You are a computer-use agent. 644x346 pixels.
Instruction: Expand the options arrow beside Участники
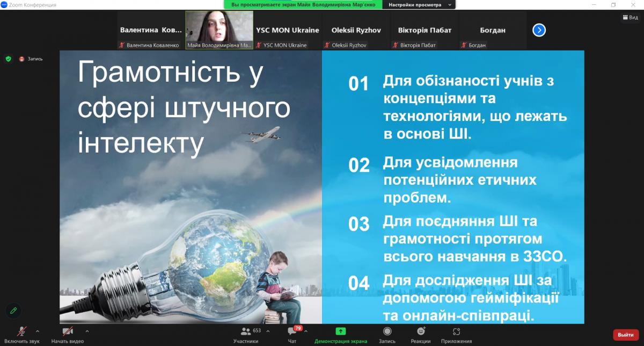click(x=268, y=331)
